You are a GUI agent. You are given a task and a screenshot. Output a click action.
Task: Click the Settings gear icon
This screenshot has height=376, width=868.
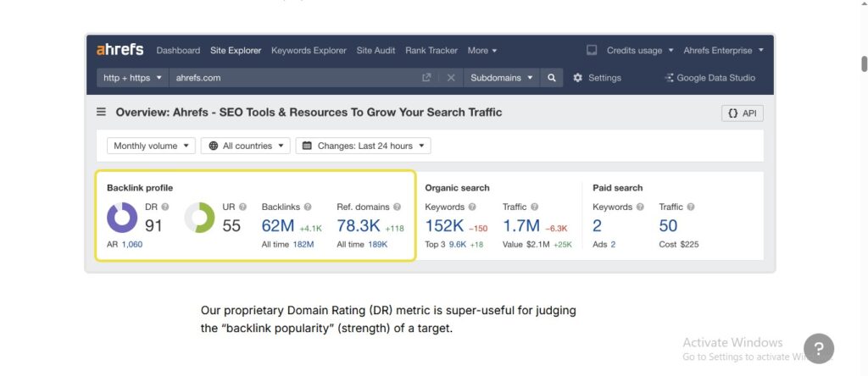(577, 78)
